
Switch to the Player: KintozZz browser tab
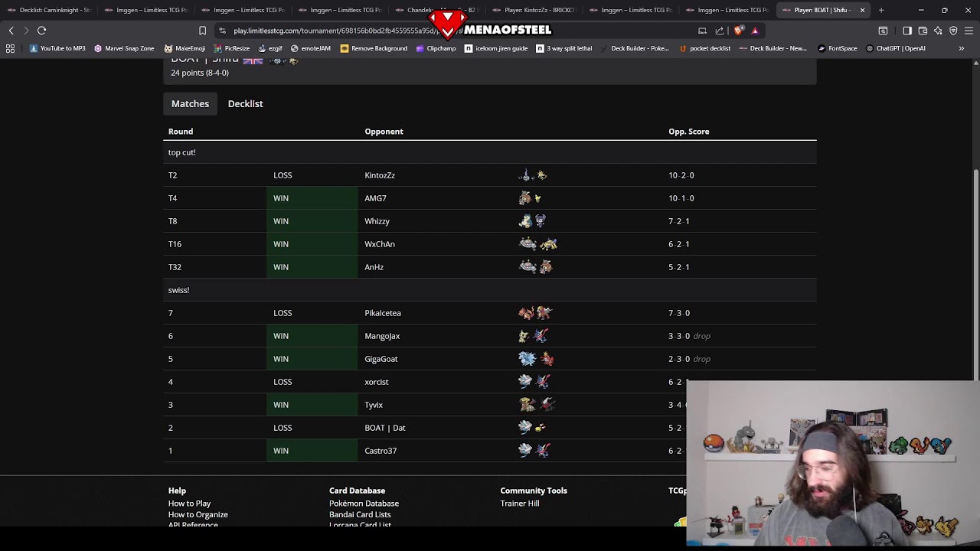(x=533, y=10)
